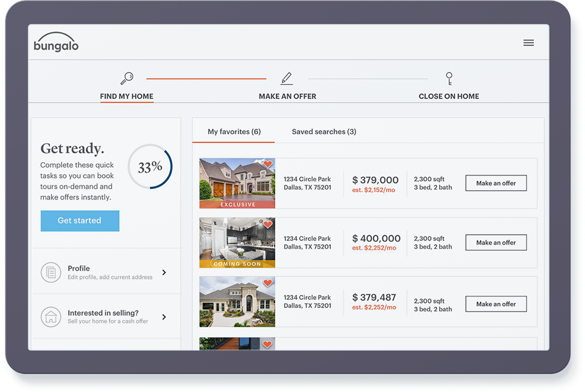Click the $ 379,487 price text
The height and width of the screenshot is (392, 585).
coord(374,297)
